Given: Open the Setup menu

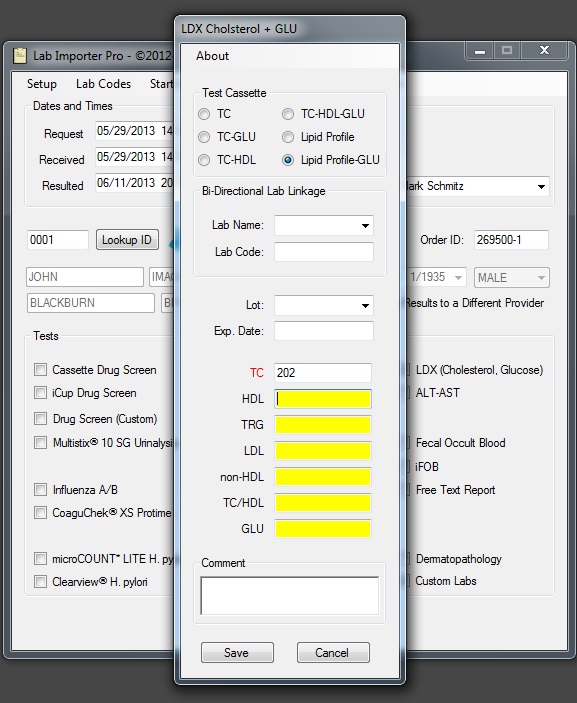Looking at the screenshot, I should 42,84.
